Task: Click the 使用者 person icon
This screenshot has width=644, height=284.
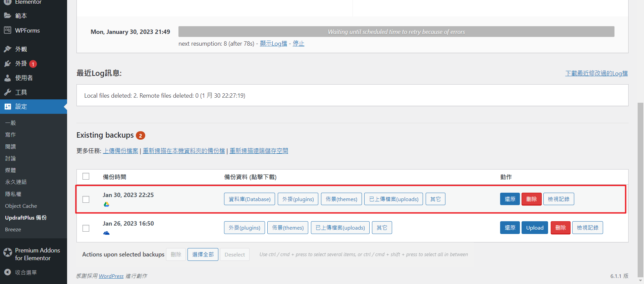Action: point(7,78)
